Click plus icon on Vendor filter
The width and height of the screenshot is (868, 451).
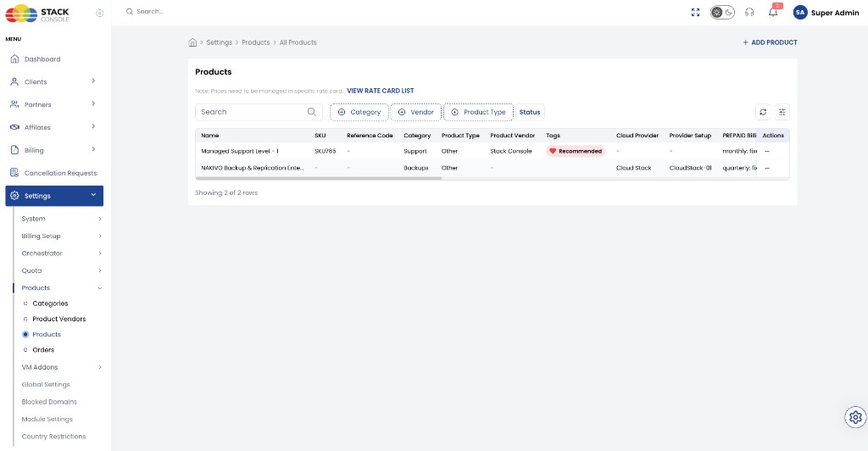(402, 112)
